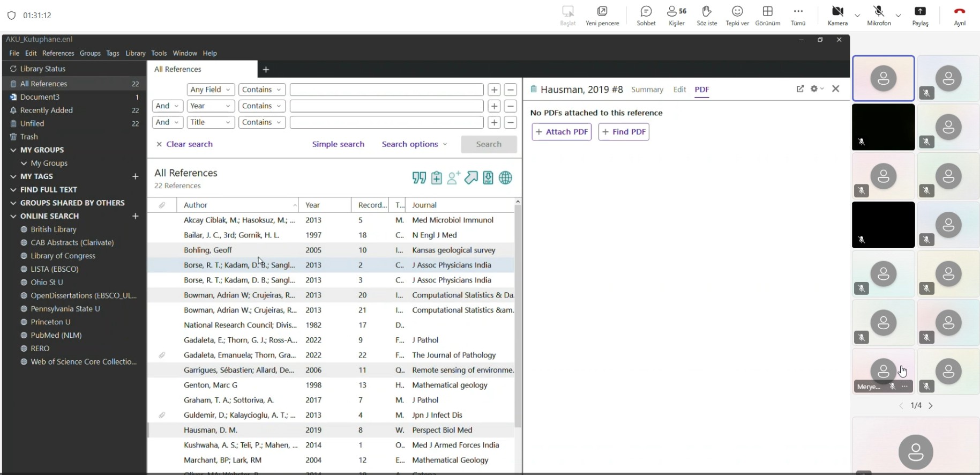Viewport: 980px width, 475px height.
Task: Switch to the Summary tab
Action: [x=647, y=90]
